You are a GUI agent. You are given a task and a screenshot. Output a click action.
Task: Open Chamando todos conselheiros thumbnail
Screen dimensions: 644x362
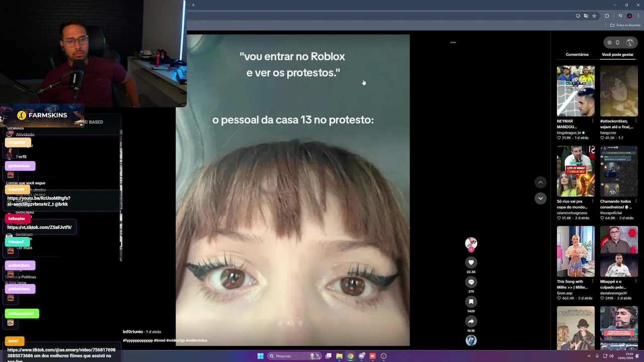click(619, 171)
